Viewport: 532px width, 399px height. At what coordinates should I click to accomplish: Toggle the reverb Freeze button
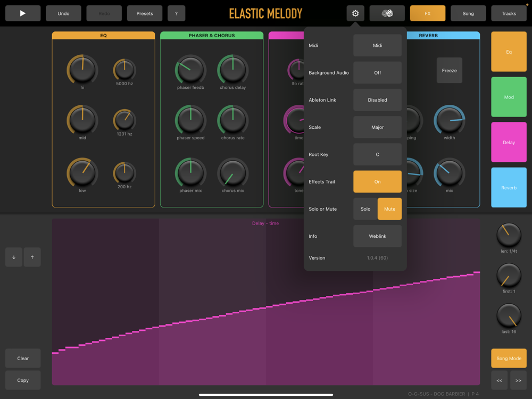click(x=449, y=70)
